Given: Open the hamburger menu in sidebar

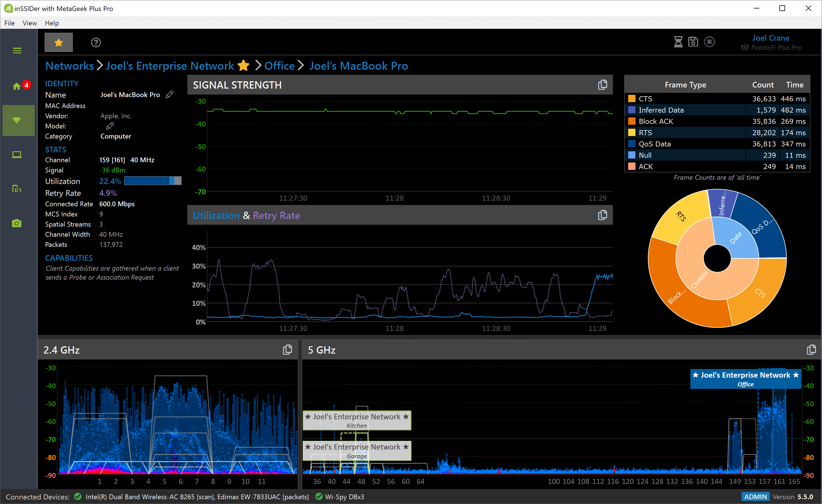Looking at the screenshot, I should pos(17,51).
